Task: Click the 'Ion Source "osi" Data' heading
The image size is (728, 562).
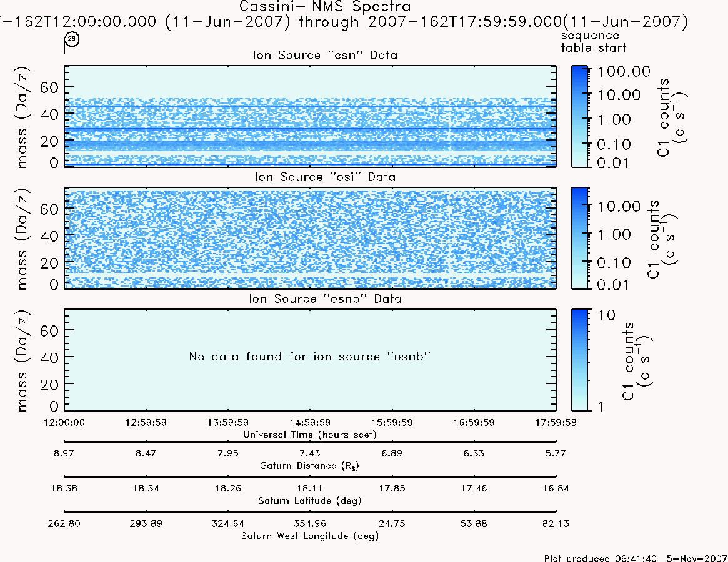Action: pos(325,177)
